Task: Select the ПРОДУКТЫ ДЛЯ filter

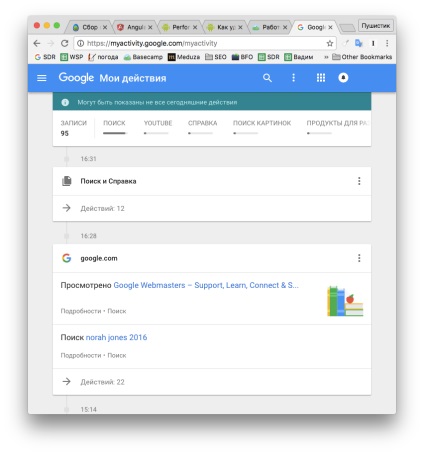Action: pyautogui.click(x=338, y=127)
